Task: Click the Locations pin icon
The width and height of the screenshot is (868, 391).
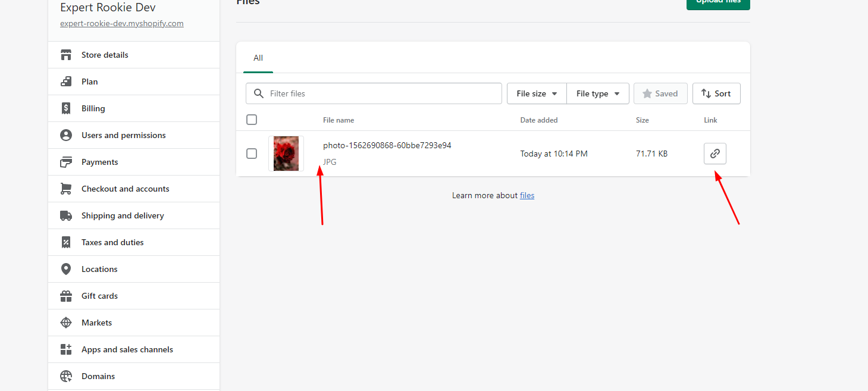Action: click(x=66, y=269)
